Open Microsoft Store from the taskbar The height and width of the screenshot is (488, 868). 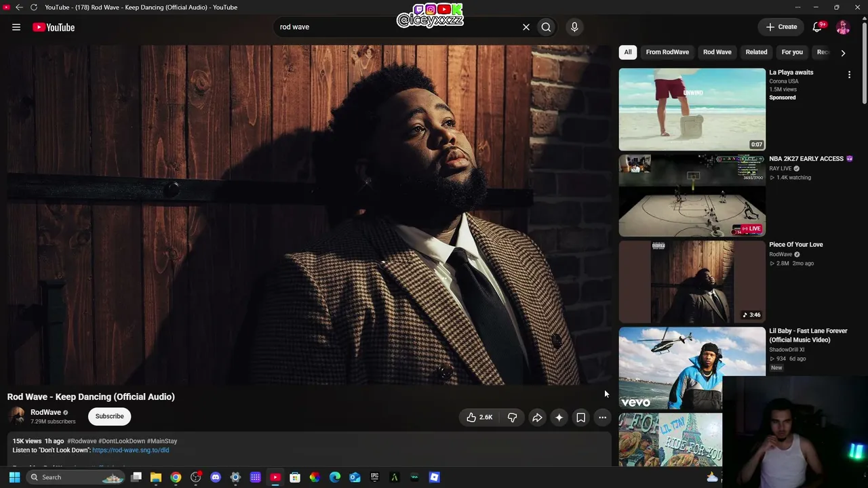pos(295,477)
